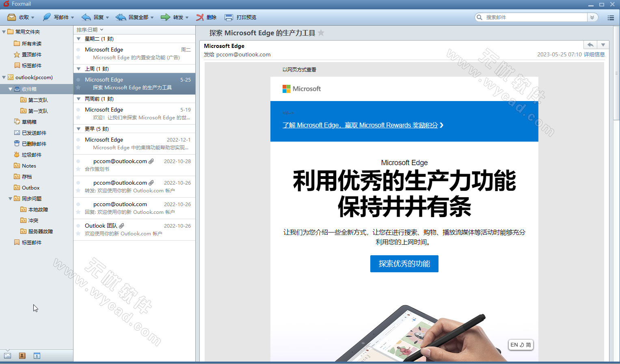Image resolution: width=620 pixels, height=364 pixels.
Task: Open the address book from the bottom bar
Action: [22, 355]
